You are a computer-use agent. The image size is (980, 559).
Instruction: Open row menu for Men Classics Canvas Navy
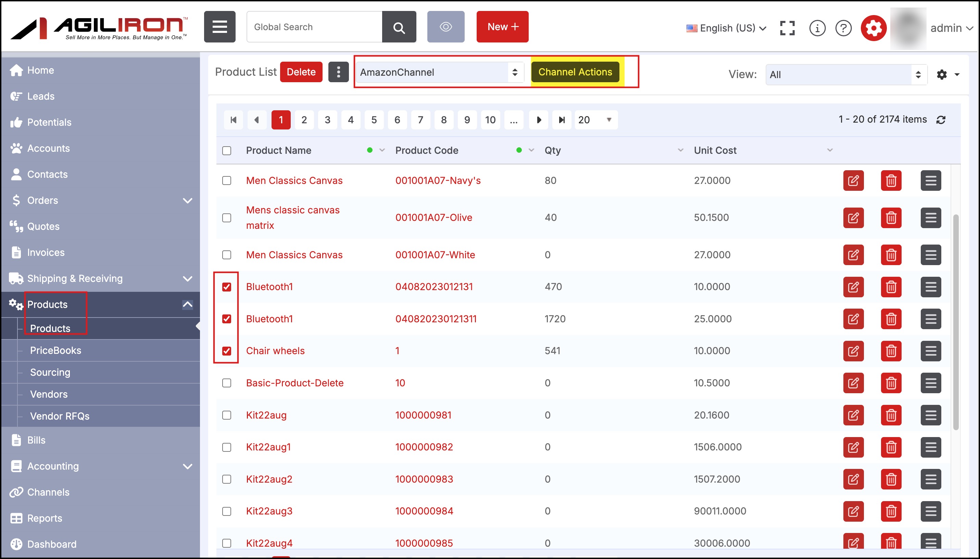point(930,181)
